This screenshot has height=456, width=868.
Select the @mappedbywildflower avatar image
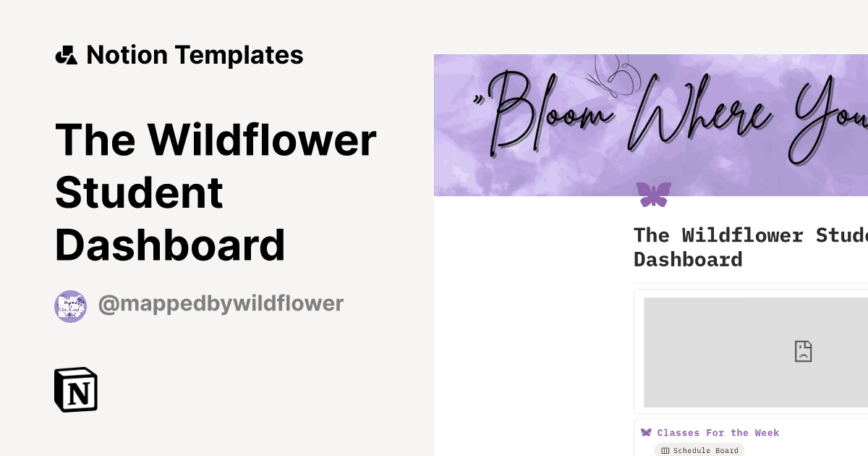(x=70, y=305)
